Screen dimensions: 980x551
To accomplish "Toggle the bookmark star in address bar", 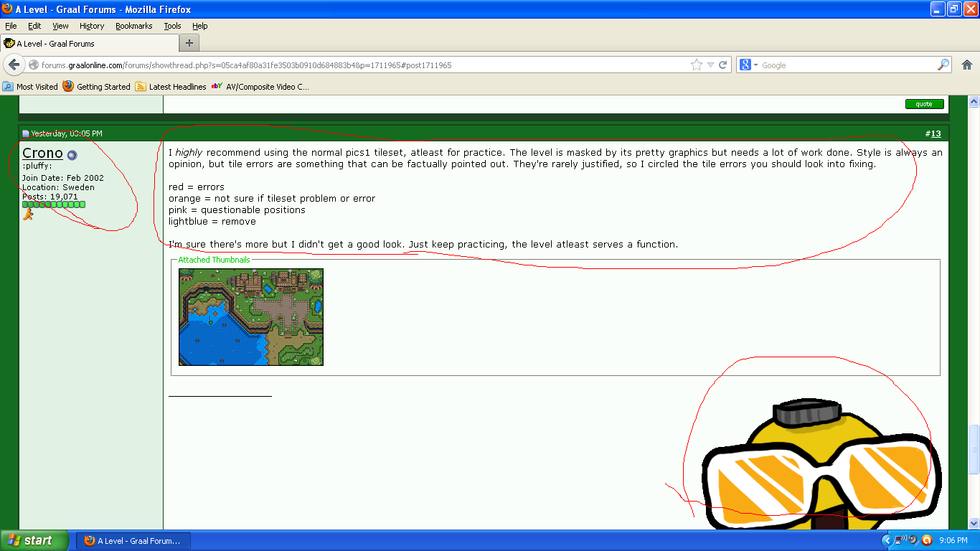I will [696, 65].
